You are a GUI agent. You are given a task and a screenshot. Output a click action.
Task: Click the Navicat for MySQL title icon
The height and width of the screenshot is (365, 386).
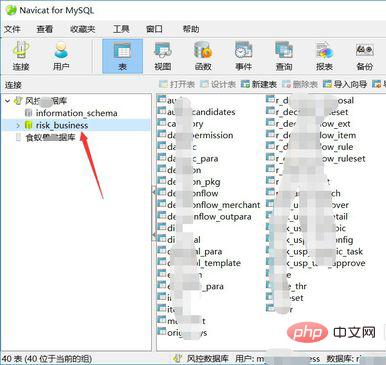point(11,10)
